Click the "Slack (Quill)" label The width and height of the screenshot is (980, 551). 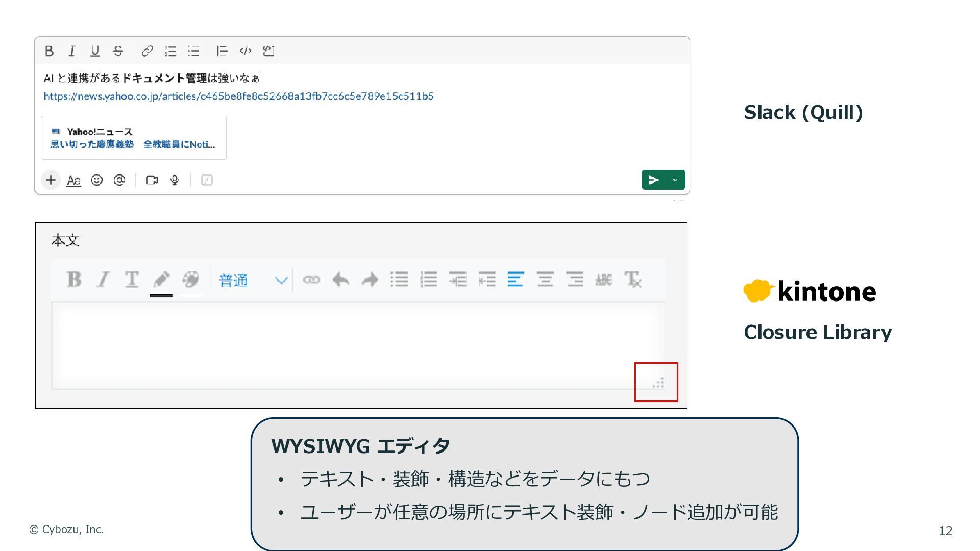coord(803,112)
